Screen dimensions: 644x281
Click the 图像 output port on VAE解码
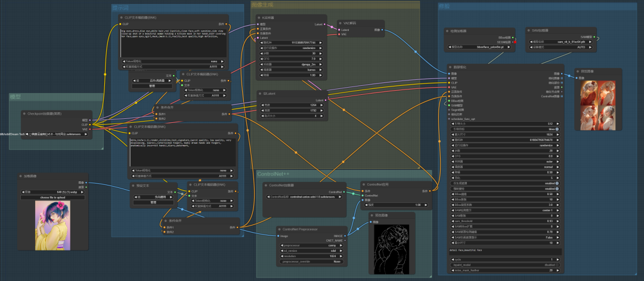point(382,30)
